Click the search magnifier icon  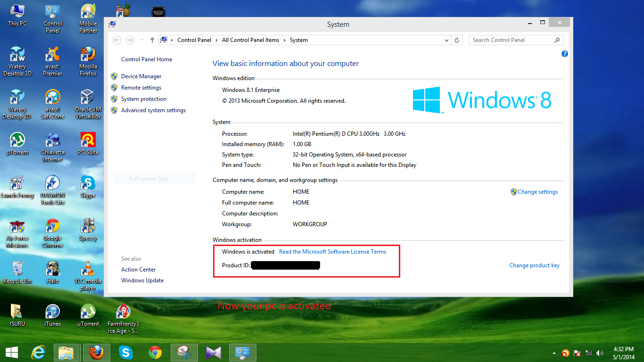pyautogui.click(x=557, y=40)
